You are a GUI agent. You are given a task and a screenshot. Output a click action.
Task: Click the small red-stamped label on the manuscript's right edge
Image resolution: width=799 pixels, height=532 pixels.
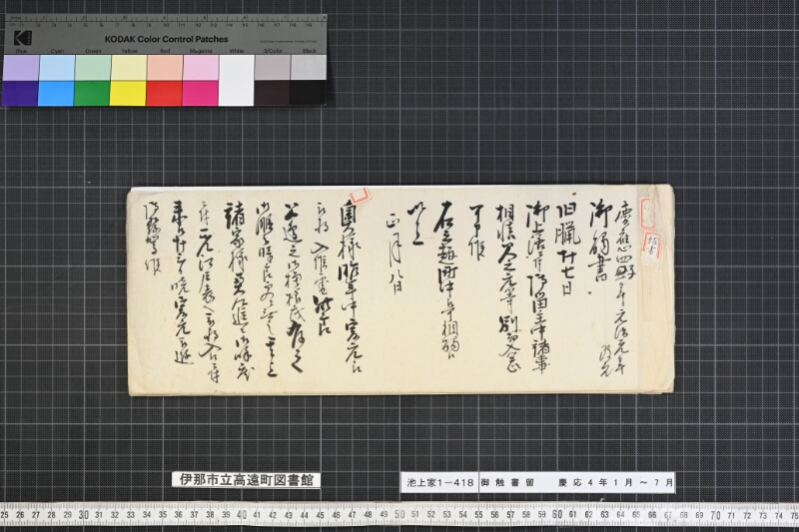654,245
